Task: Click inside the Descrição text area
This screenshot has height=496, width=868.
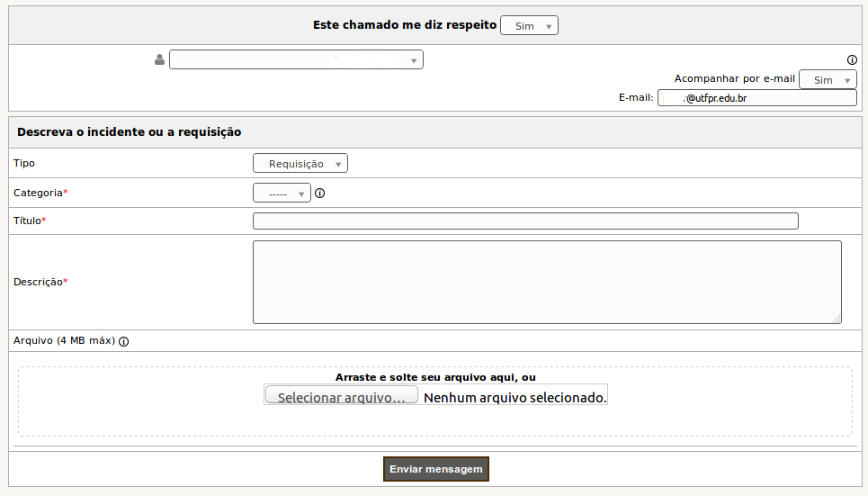Action: (547, 282)
